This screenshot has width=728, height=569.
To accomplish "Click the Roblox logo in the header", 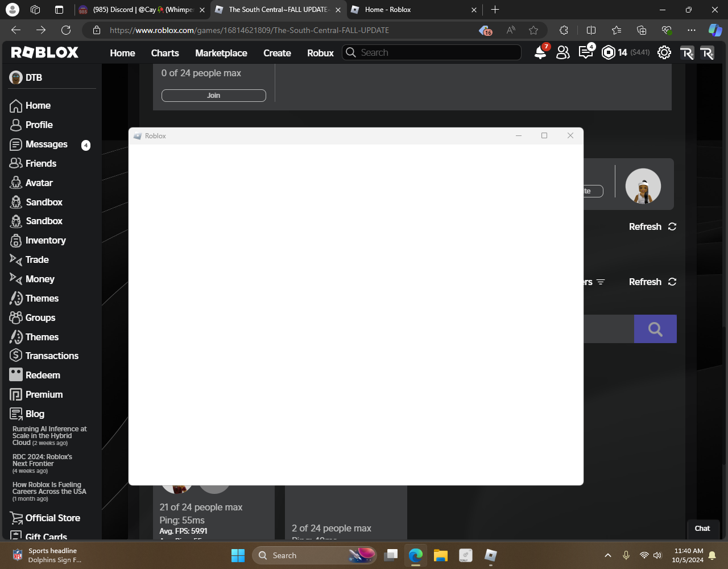I will 45,52.
